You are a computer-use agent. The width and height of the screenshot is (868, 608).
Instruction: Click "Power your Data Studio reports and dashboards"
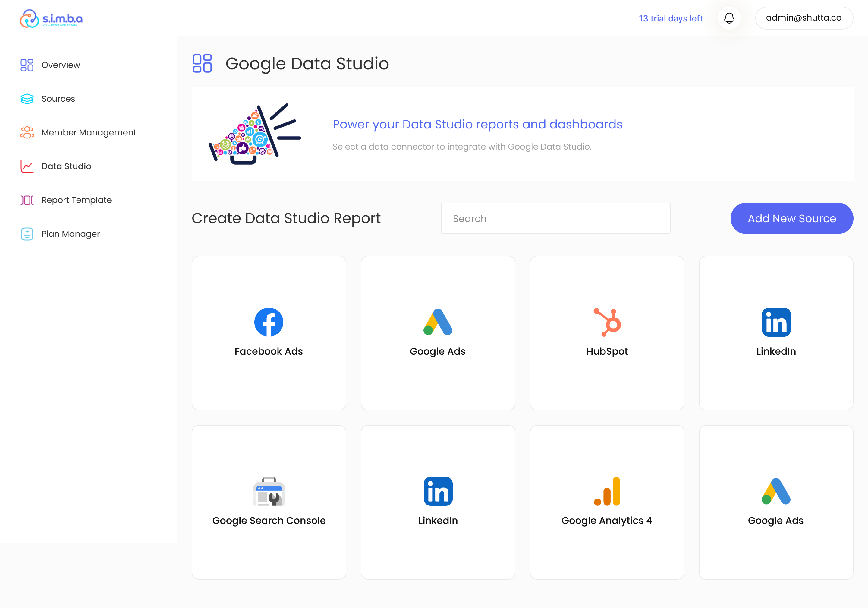[x=477, y=125]
